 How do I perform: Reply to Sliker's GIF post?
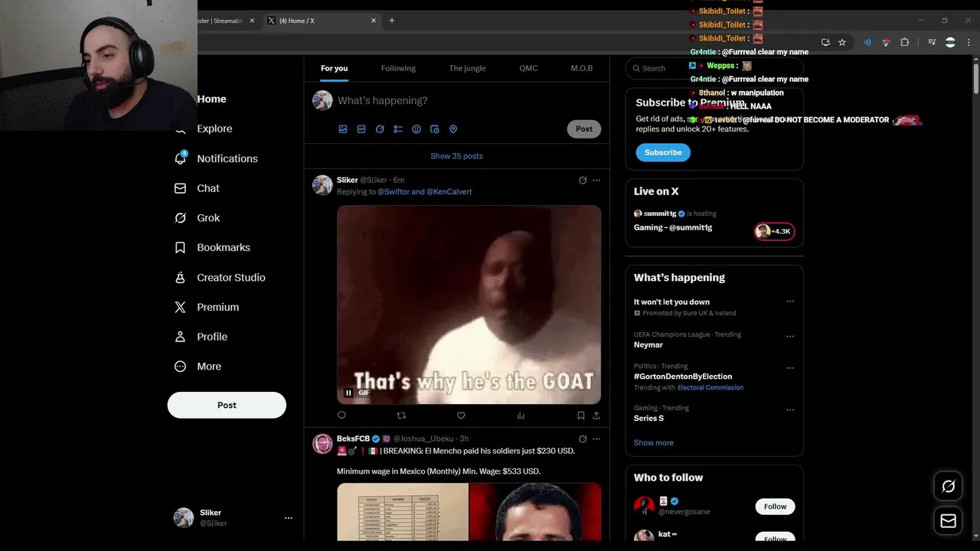[341, 416]
